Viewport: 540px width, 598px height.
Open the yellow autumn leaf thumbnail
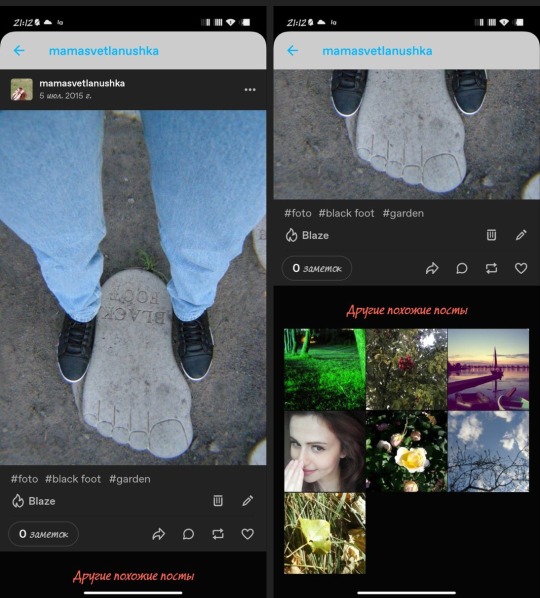coord(325,533)
